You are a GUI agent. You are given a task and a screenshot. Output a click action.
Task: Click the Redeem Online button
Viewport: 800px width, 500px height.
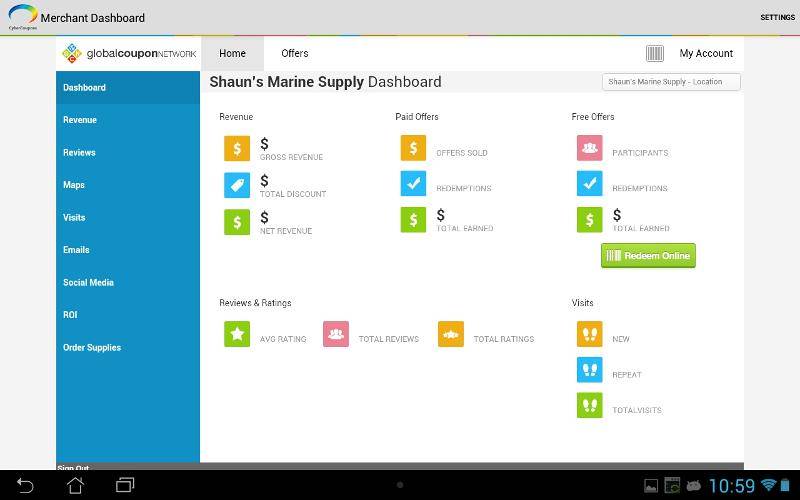(648, 256)
